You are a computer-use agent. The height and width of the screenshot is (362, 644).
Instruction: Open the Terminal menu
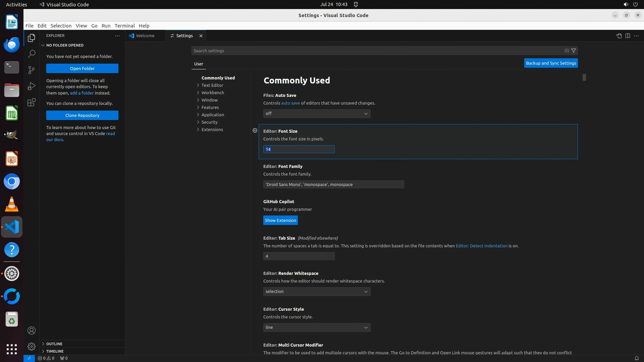[124, 26]
